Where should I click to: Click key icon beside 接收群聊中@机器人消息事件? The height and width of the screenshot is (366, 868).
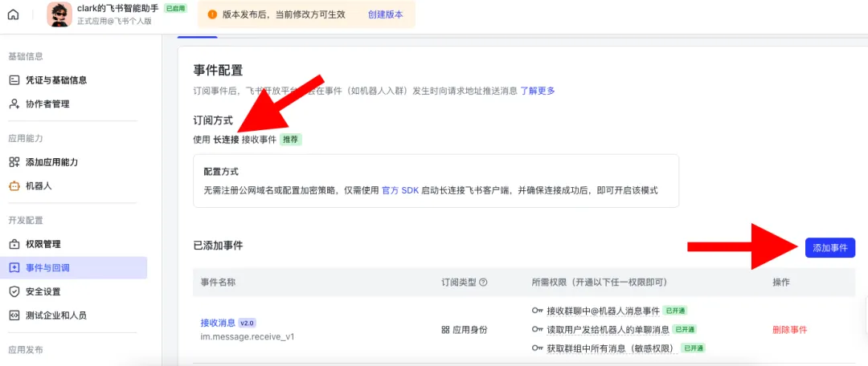tap(537, 311)
